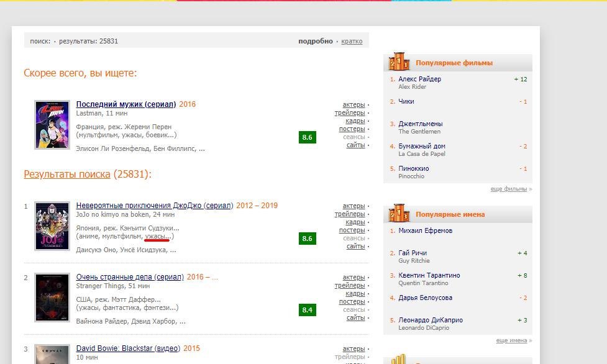607x364 pixels.
Task: Open постеры for Последний мужик
Action: pyautogui.click(x=352, y=129)
